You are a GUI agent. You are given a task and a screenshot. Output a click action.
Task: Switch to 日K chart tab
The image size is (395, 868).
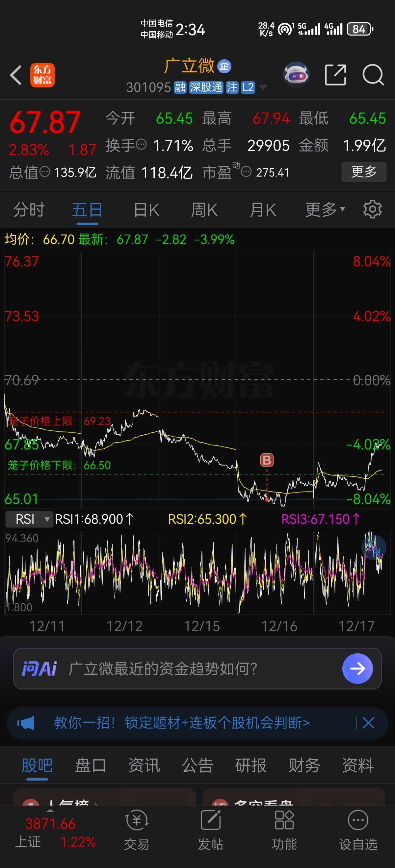[146, 209]
